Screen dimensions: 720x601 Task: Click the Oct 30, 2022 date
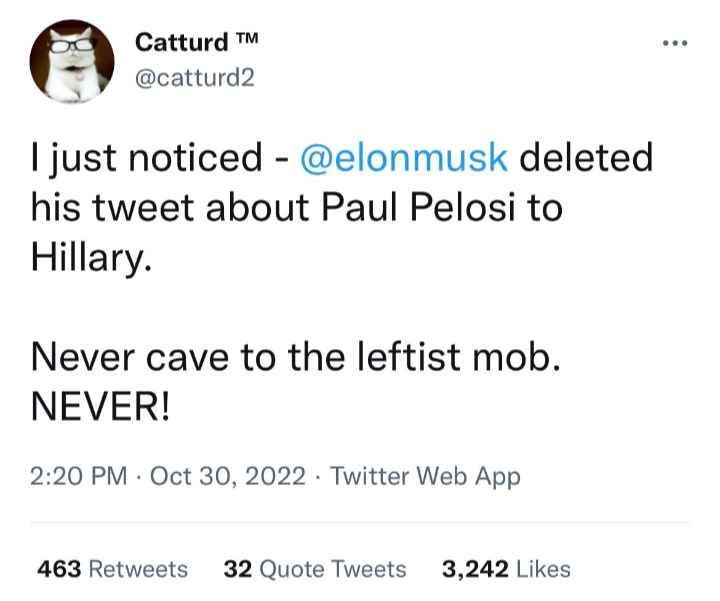(227, 476)
